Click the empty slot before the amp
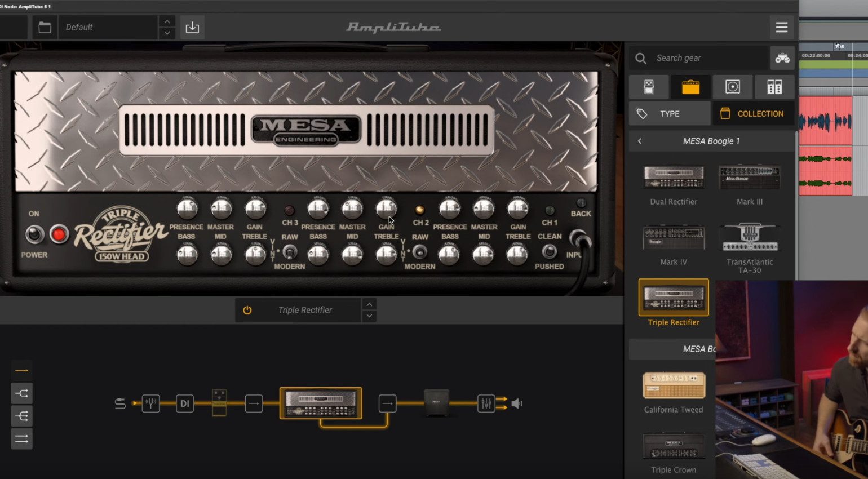Viewport: 868px width, 479px height. point(254,403)
